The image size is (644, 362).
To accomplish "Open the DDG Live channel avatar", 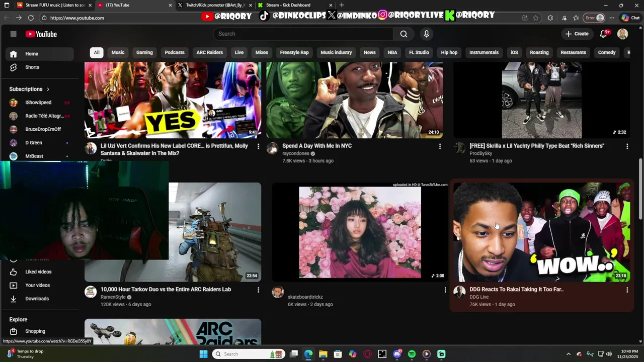I will click(459, 292).
